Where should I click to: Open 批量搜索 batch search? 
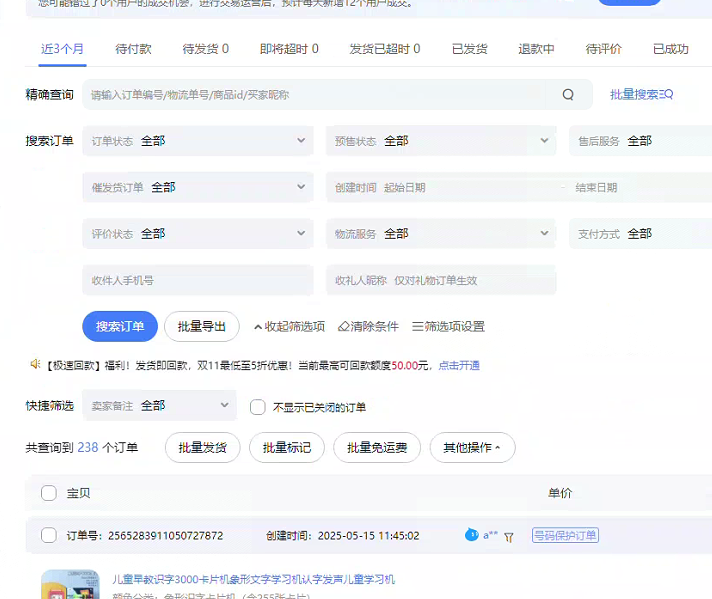click(x=641, y=94)
